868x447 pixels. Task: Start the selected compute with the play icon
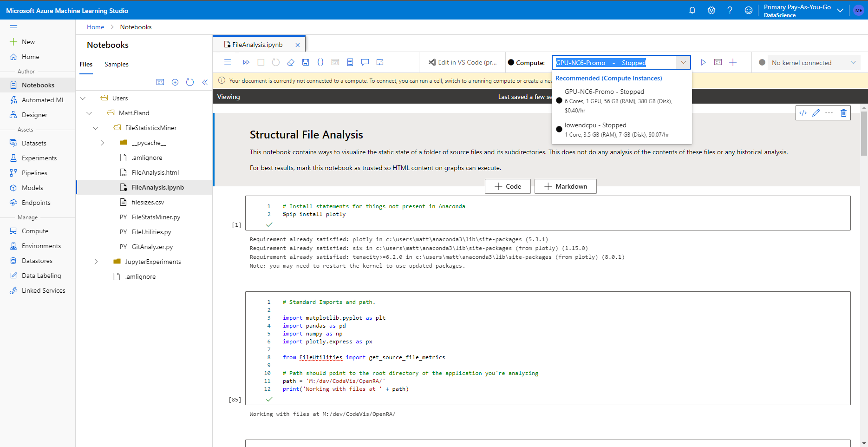(x=703, y=62)
